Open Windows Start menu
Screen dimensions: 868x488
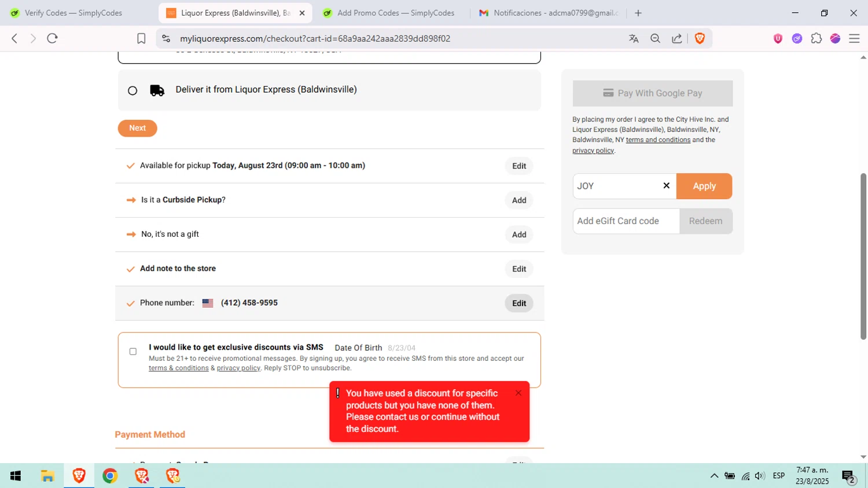click(x=16, y=476)
